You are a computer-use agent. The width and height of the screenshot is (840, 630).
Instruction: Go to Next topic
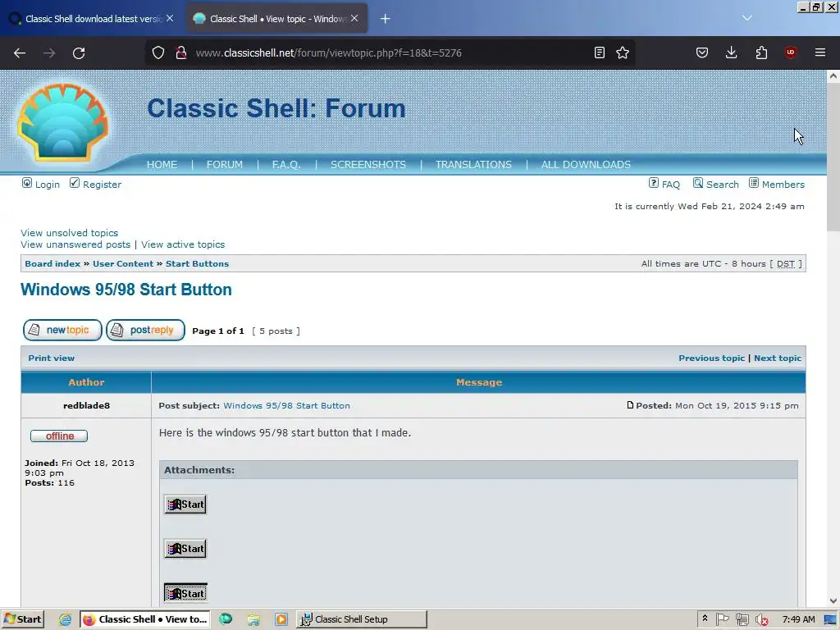[x=778, y=358]
